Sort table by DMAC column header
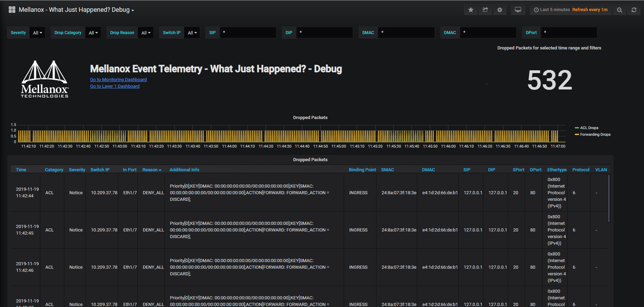The width and height of the screenshot is (644, 307). 429,170
